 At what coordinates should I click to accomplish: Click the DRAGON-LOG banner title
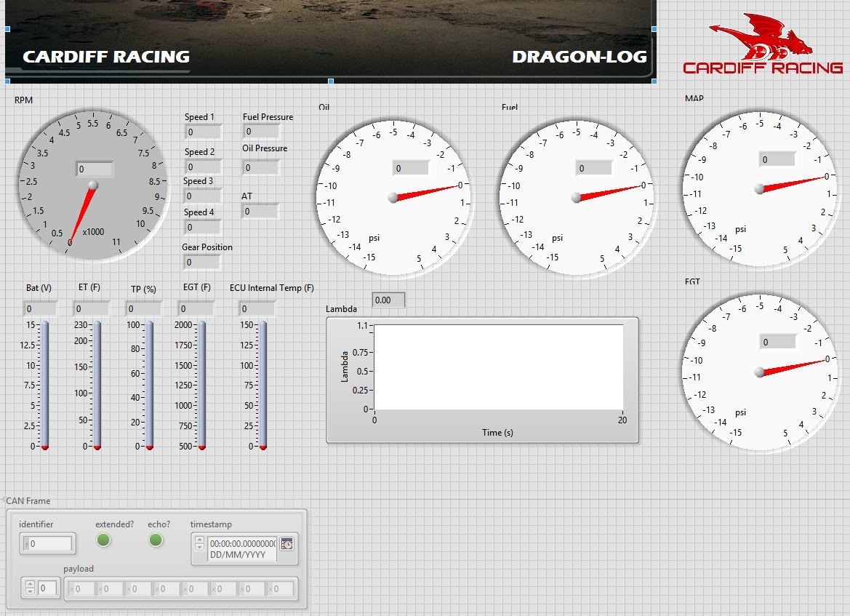coord(580,57)
